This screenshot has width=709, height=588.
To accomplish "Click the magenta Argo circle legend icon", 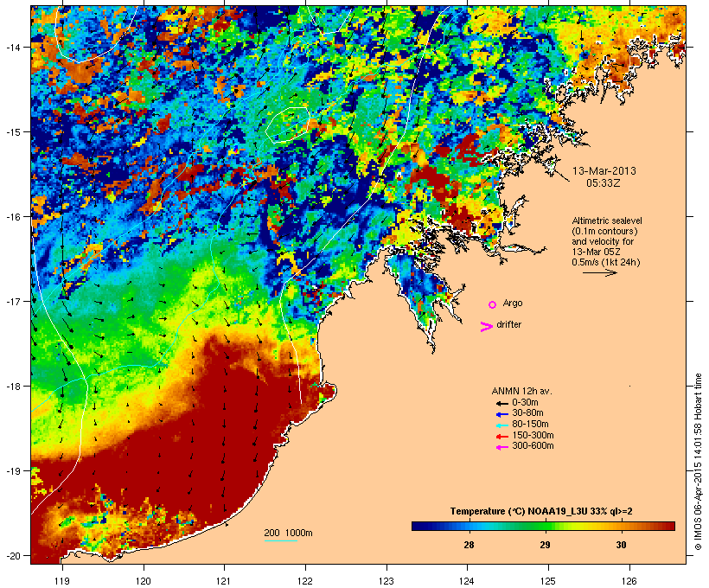I will [493, 305].
